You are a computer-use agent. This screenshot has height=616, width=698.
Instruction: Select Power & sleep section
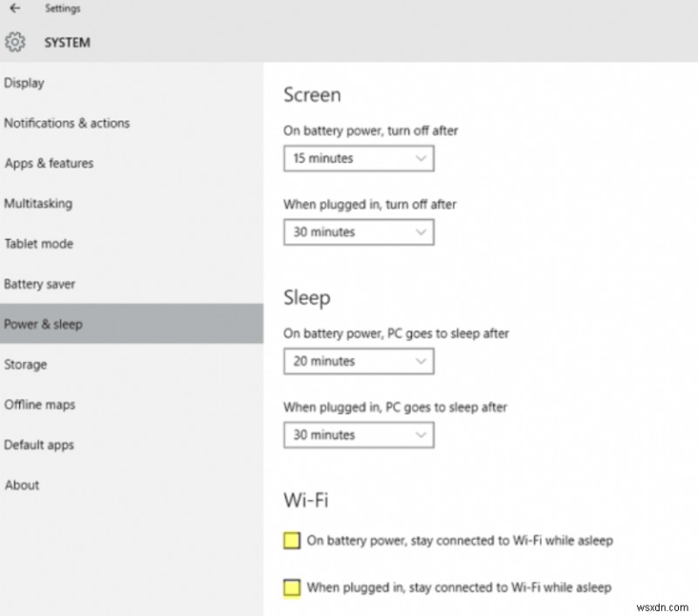(x=43, y=324)
